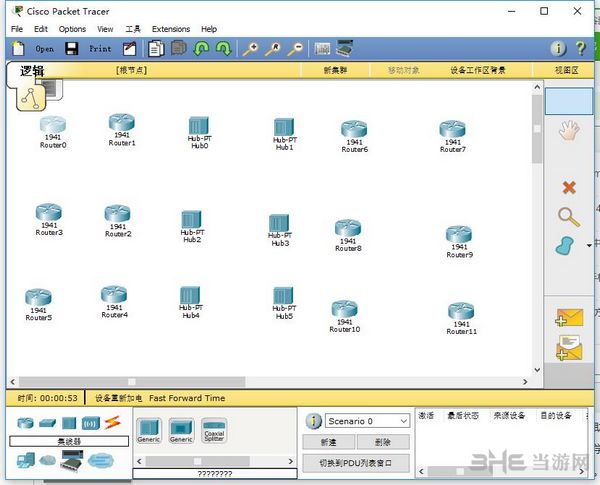The image size is (600, 485).
Task: Click the scenario info icon
Action: coord(313,421)
